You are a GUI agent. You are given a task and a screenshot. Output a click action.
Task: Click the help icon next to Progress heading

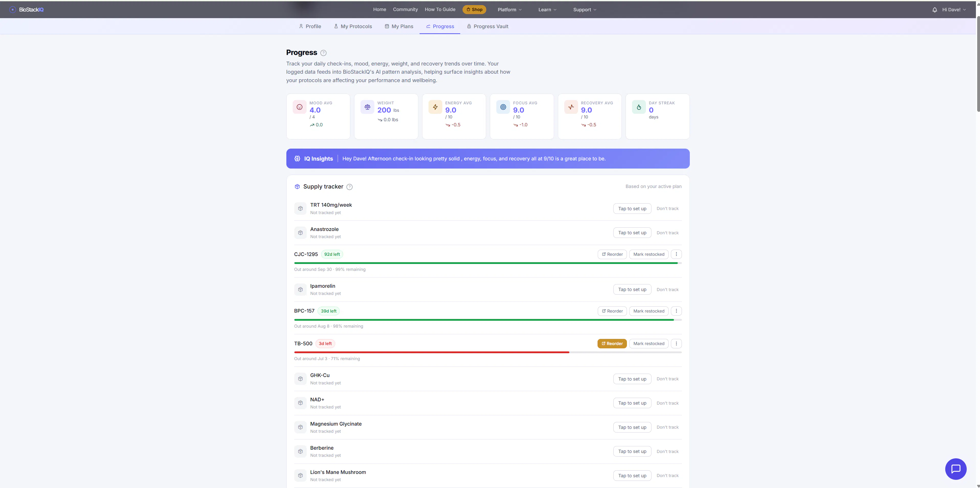pyautogui.click(x=323, y=53)
